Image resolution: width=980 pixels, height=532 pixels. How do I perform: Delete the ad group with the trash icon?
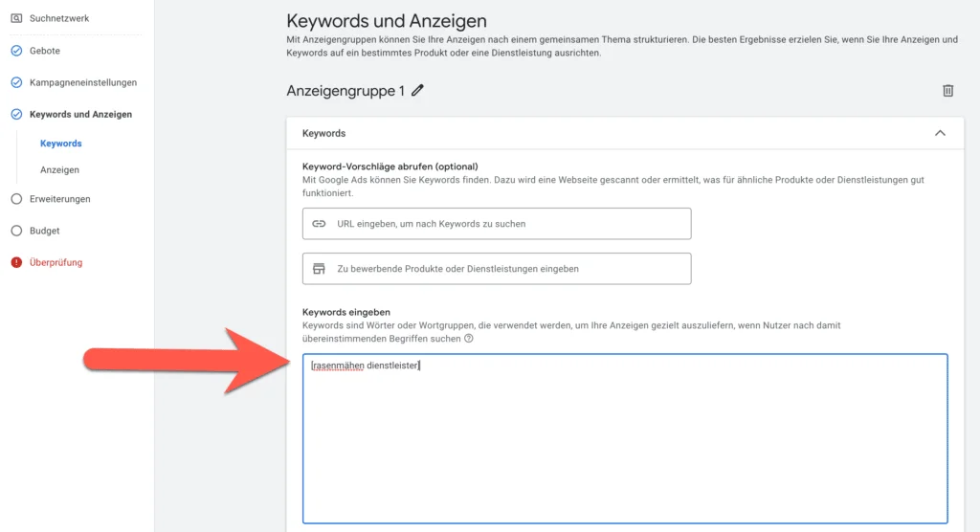[947, 91]
